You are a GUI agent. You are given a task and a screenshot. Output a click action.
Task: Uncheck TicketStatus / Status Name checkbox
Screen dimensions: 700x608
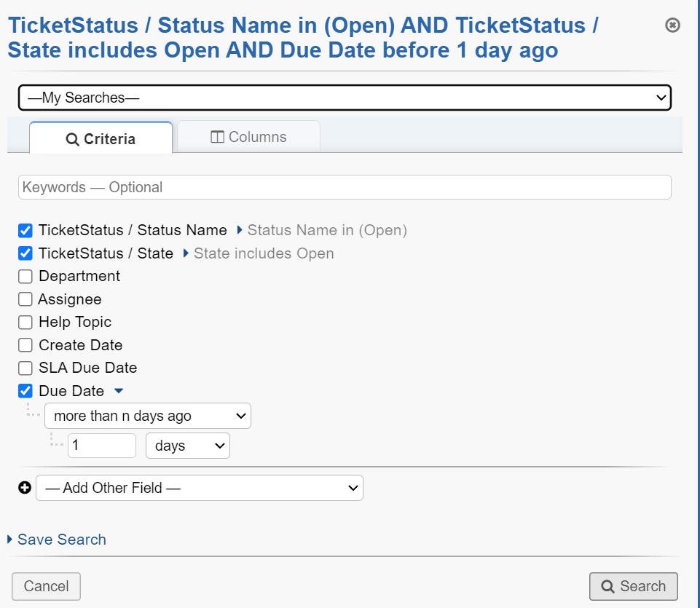pos(25,231)
